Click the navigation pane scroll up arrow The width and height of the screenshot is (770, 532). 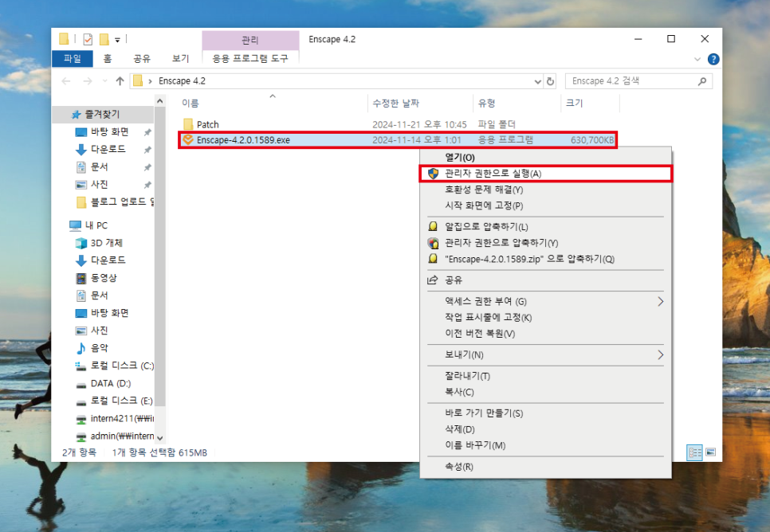pyautogui.click(x=159, y=101)
